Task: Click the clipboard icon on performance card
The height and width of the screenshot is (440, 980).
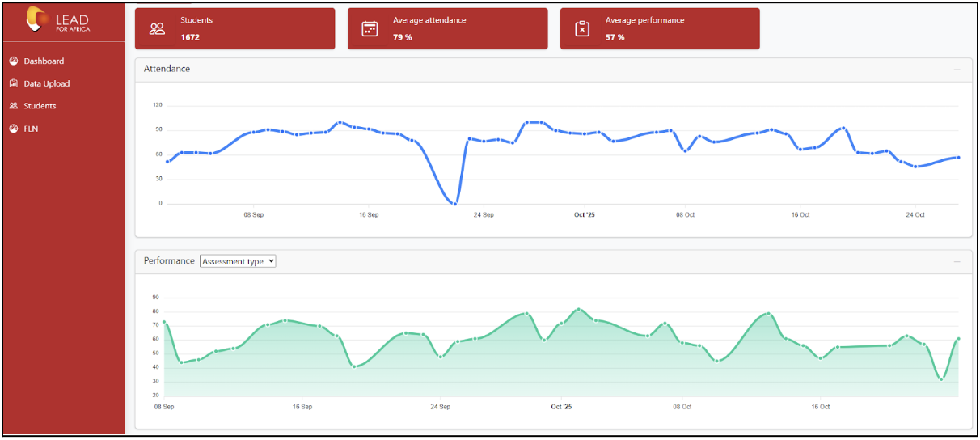Action: tap(582, 29)
